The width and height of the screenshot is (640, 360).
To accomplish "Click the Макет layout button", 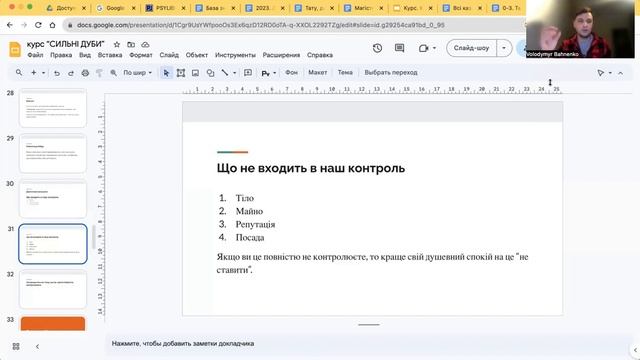I will pyautogui.click(x=318, y=73).
